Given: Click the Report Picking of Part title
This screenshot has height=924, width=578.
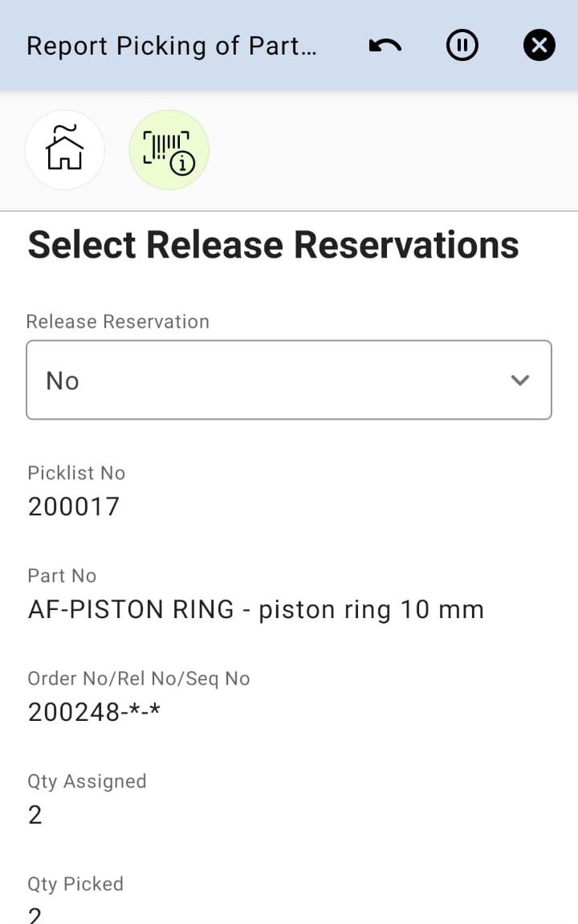Looking at the screenshot, I should pyautogui.click(x=172, y=46).
